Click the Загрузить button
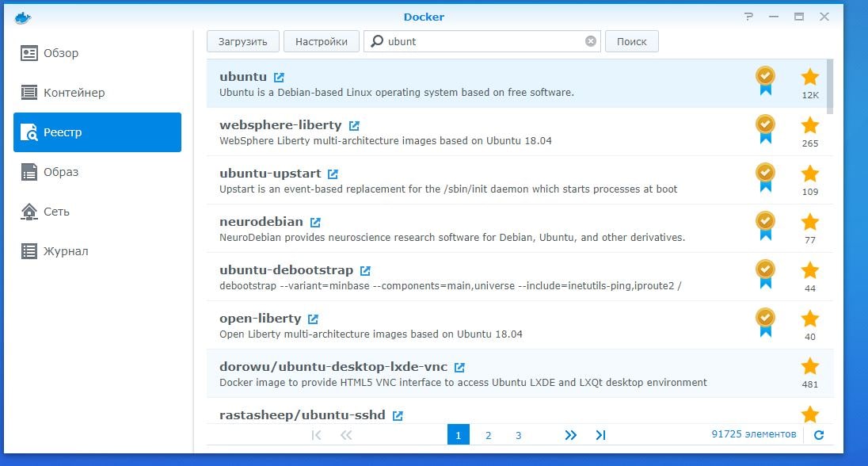868x466 pixels. (242, 41)
